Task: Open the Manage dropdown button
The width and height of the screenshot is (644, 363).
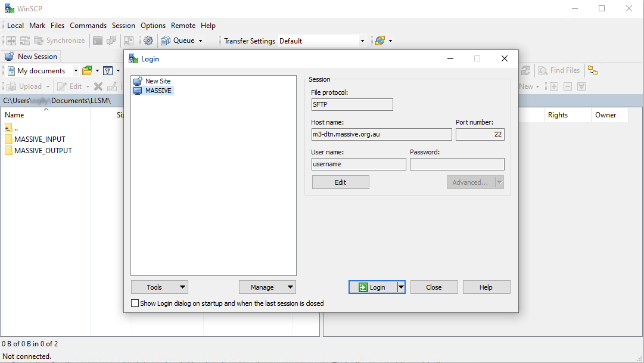Action: point(267,287)
